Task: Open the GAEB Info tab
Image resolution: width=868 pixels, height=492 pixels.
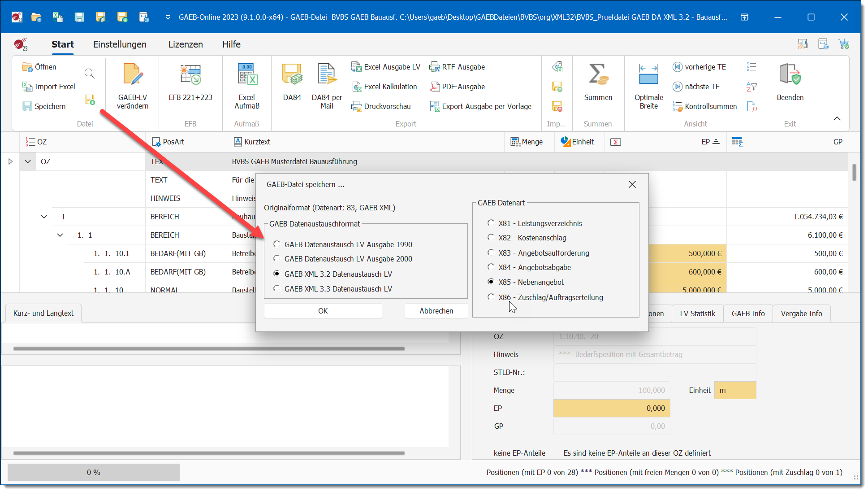Action: pyautogui.click(x=748, y=313)
